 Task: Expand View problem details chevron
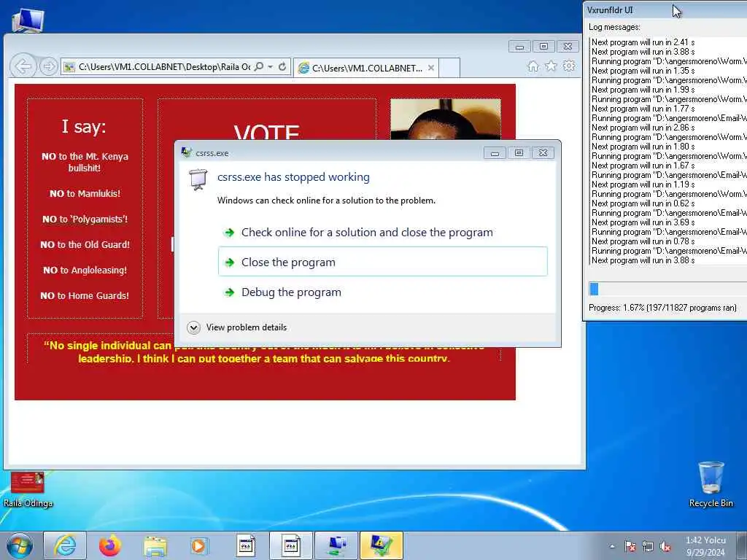tap(193, 327)
